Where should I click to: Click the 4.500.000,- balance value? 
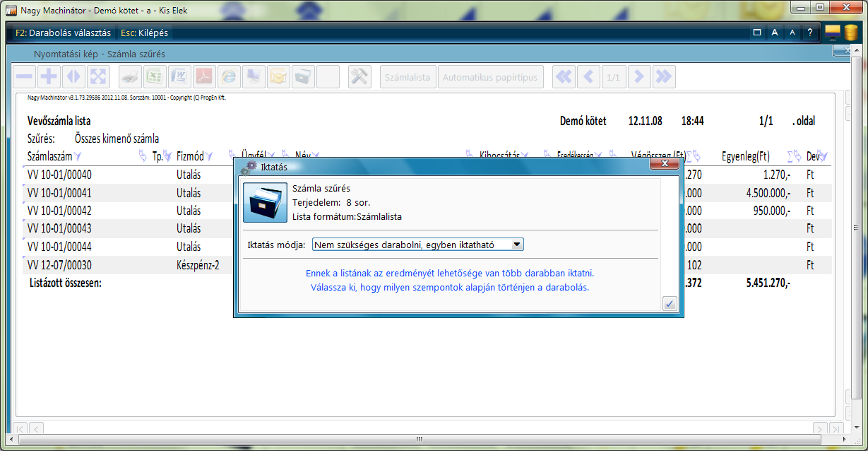click(768, 193)
